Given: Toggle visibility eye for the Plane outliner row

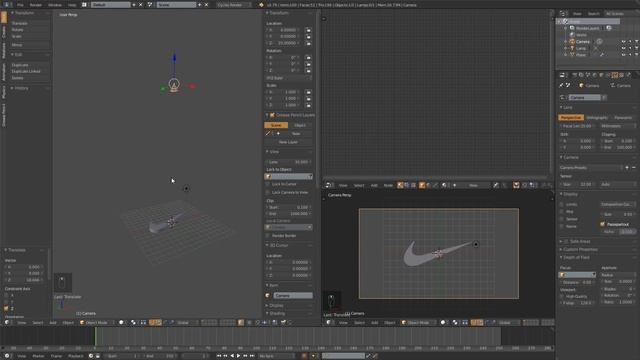Looking at the screenshot, I should click(x=623, y=55).
